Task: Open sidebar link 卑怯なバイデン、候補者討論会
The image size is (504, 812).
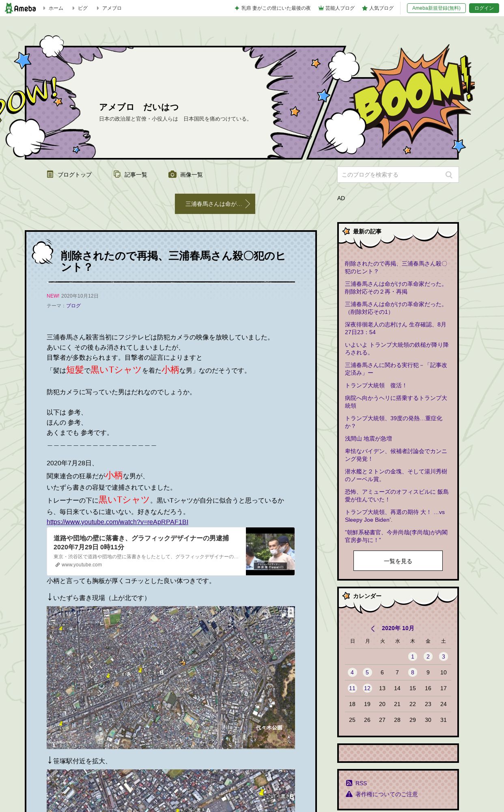Action: [x=396, y=455]
